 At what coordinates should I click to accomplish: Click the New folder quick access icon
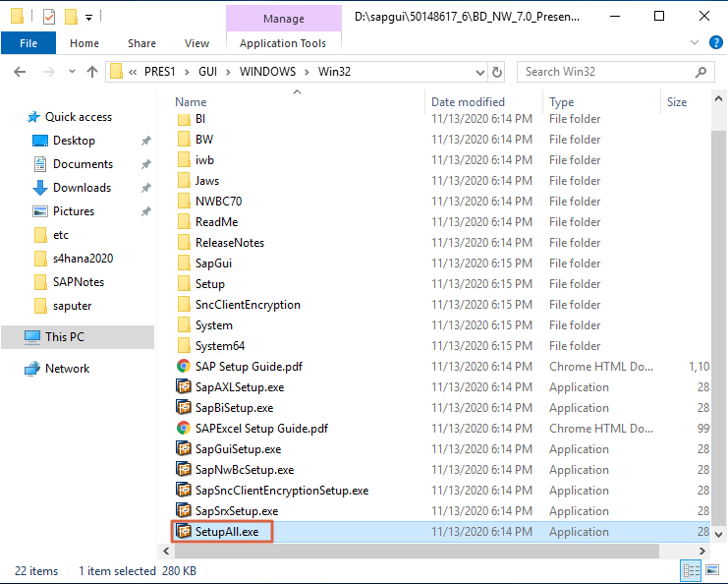click(x=71, y=17)
